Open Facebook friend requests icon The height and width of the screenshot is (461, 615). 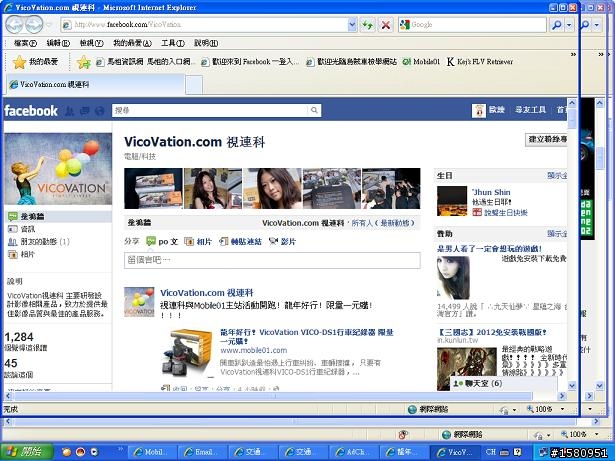[69, 111]
